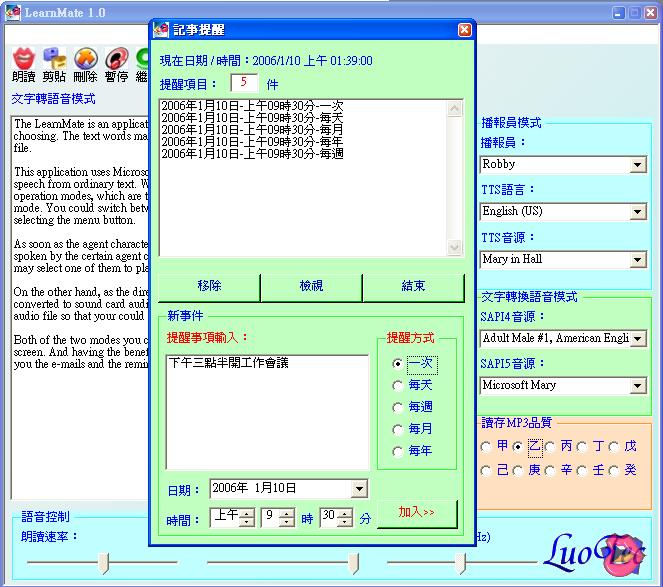Click the LearnMate text-to-speech text area
Image resolution: width=663 pixels, height=587 pixels.
(79, 307)
